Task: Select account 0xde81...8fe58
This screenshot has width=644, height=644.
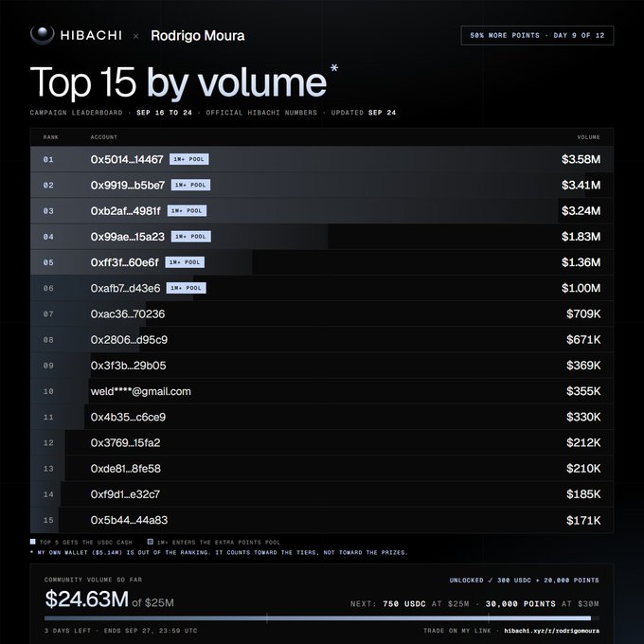Action: pos(126,469)
